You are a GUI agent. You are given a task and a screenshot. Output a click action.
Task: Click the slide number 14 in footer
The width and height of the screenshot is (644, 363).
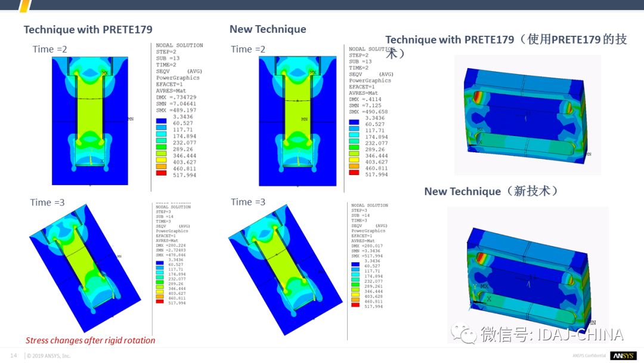pyautogui.click(x=14, y=356)
